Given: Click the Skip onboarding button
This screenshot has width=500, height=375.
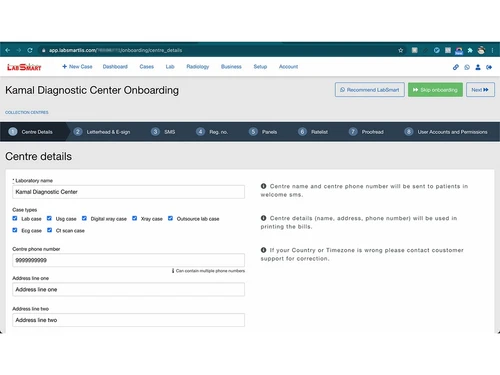Looking at the screenshot, I should tap(435, 90).
